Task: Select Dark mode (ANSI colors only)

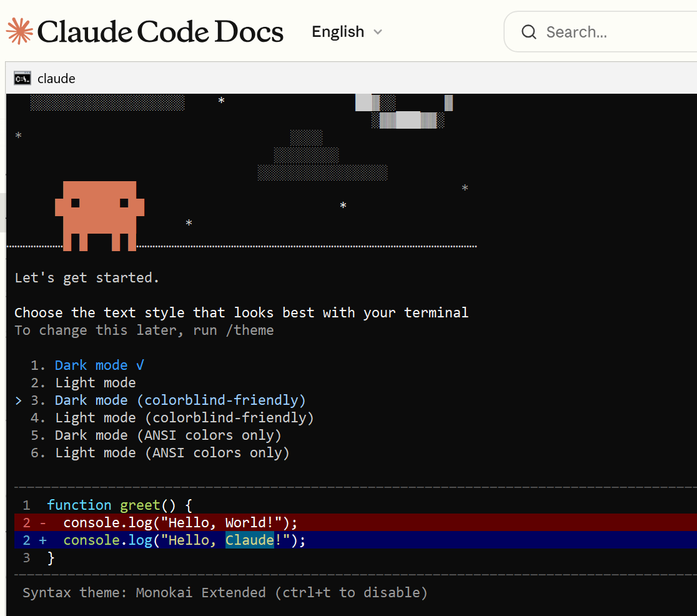Action: pos(156,435)
